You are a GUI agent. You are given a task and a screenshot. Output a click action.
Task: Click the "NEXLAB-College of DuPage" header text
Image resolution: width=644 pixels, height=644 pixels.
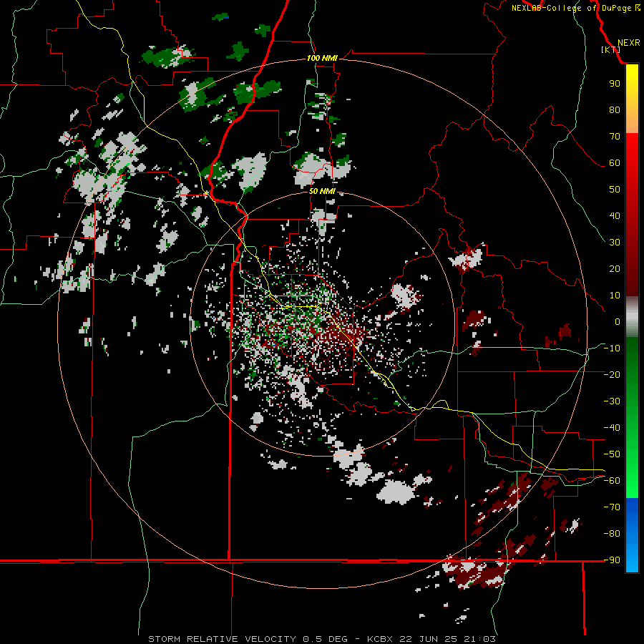pyautogui.click(x=571, y=8)
